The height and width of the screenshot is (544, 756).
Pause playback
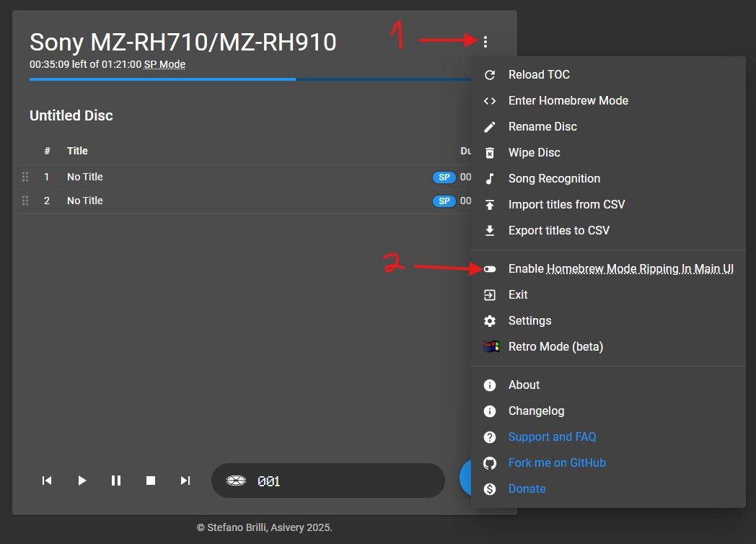click(116, 481)
